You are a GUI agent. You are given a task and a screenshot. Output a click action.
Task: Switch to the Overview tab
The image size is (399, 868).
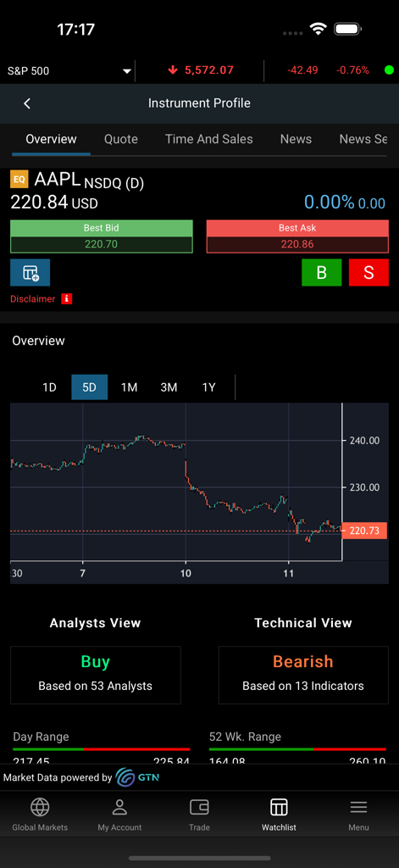tap(51, 139)
